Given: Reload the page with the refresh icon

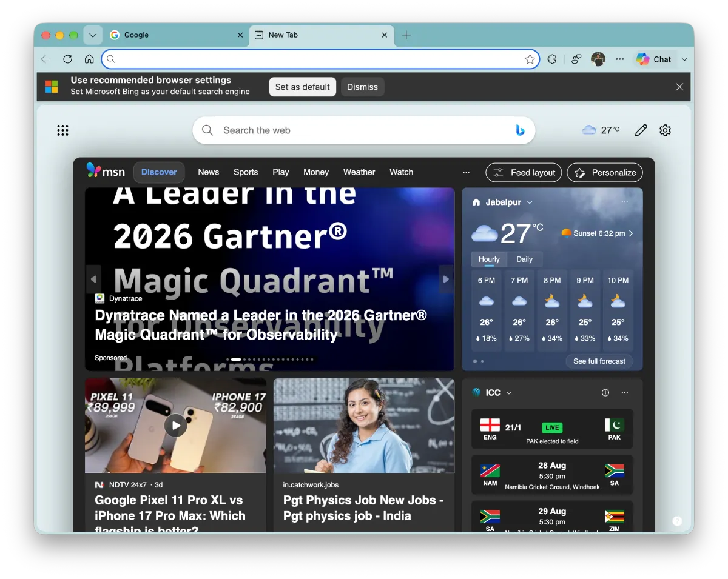Looking at the screenshot, I should click(x=67, y=59).
